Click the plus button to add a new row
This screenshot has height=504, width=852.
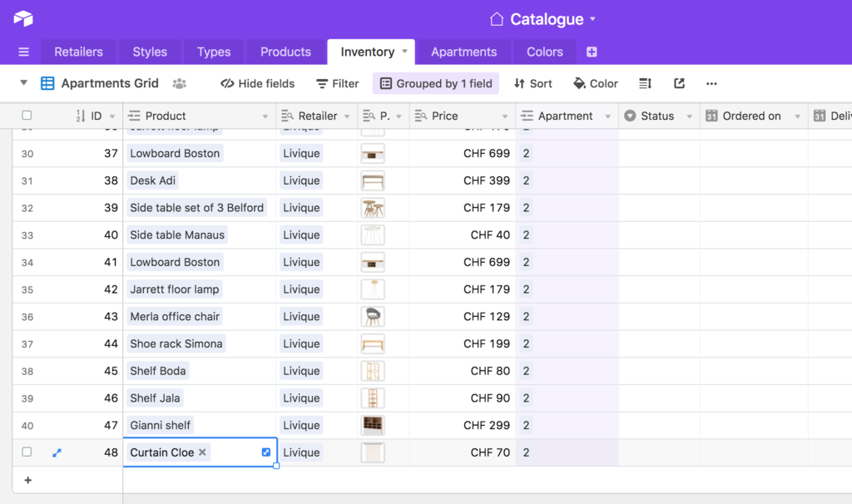[27, 480]
